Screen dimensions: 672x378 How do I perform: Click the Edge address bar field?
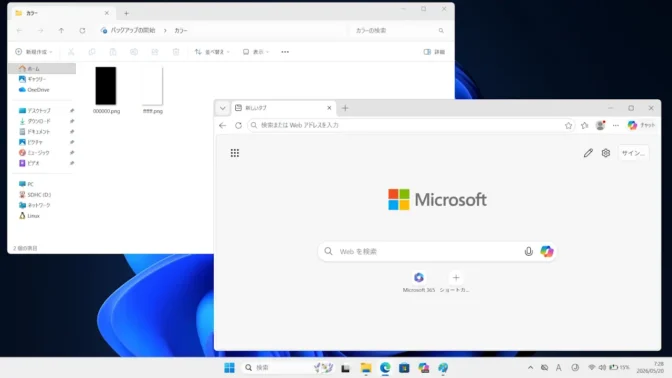(411, 125)
